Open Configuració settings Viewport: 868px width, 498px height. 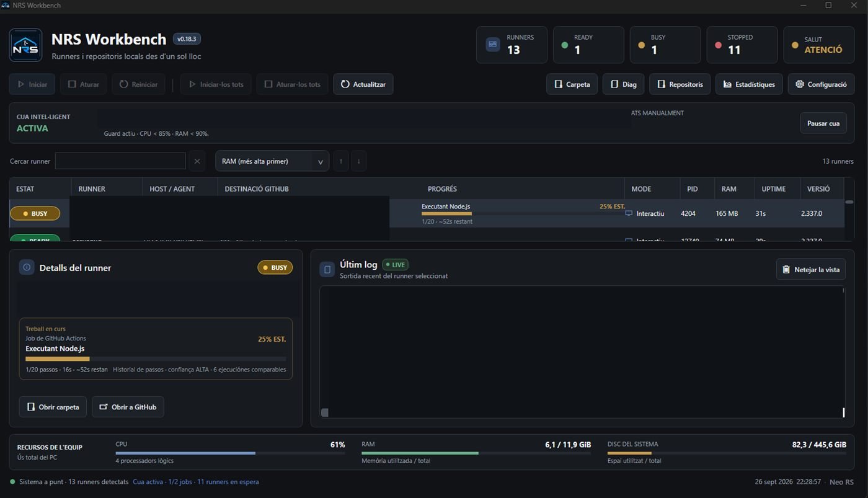821,84
